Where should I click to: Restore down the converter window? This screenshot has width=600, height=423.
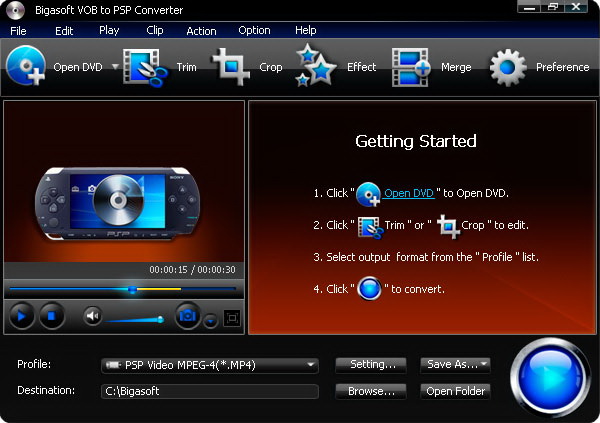[553, 7]
